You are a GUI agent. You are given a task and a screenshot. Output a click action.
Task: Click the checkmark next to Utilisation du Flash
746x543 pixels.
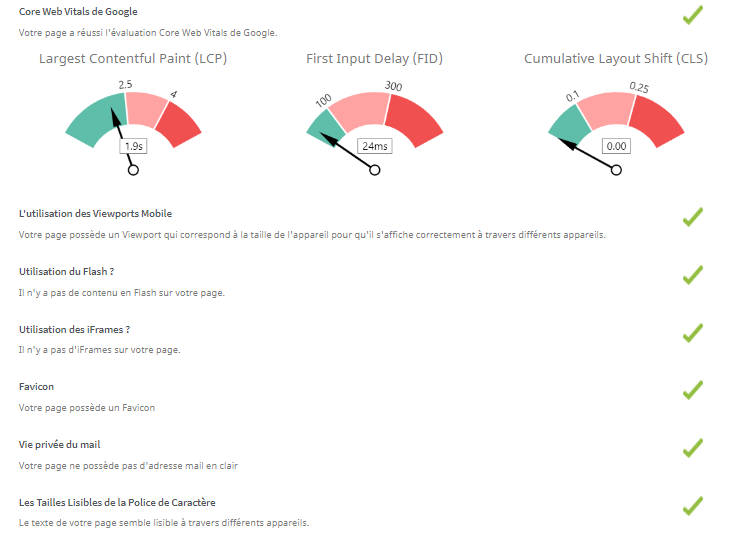692,275
